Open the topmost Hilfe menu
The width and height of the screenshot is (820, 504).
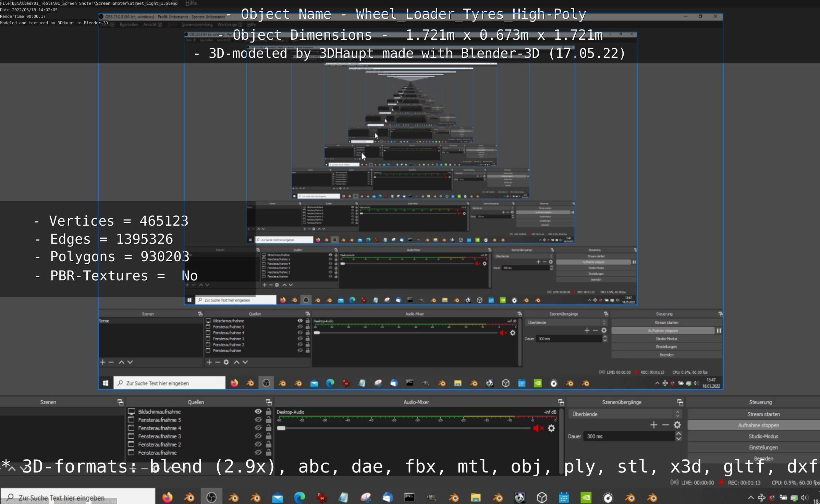pos(191,3)
